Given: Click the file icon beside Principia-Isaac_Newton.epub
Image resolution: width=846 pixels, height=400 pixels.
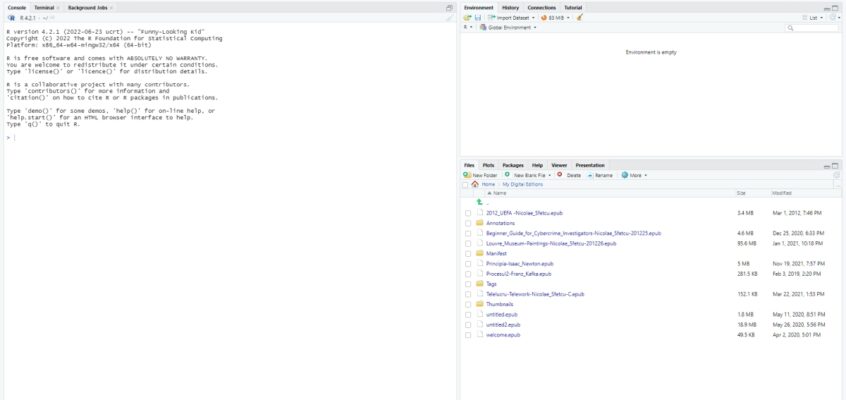Looking at the screenshot, I should [x=479, y=263].
